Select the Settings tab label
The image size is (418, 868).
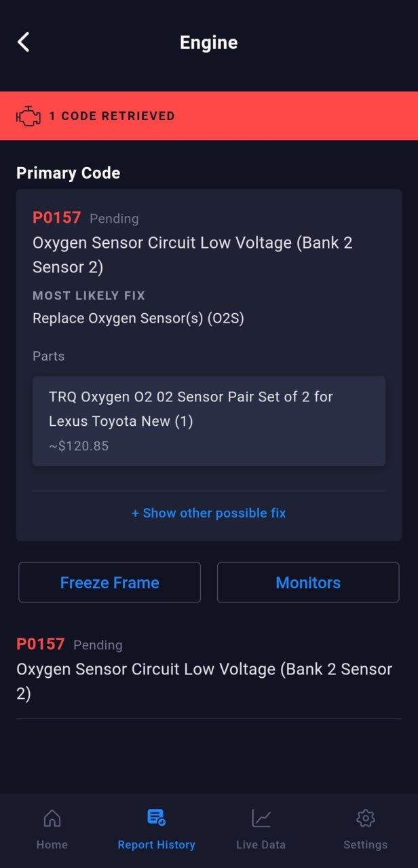tap(365, 845)
